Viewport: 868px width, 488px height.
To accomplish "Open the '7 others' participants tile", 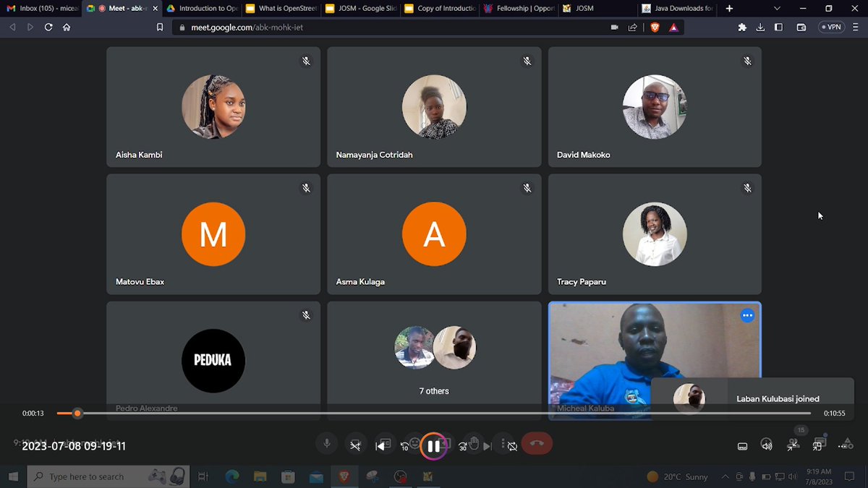I will [434, 360].
